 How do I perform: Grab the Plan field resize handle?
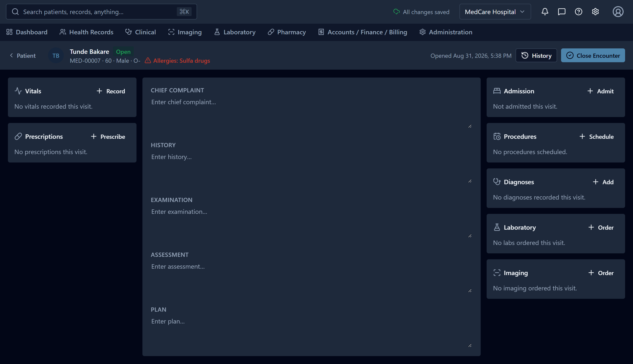coord(470,345)
